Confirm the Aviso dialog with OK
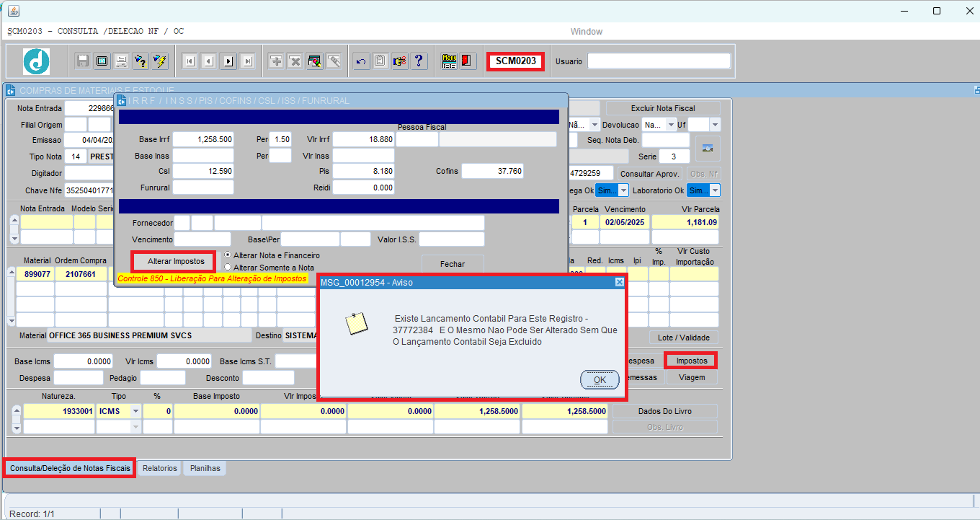Viewport: 980px width, 520px height. [x=600, y=379]
